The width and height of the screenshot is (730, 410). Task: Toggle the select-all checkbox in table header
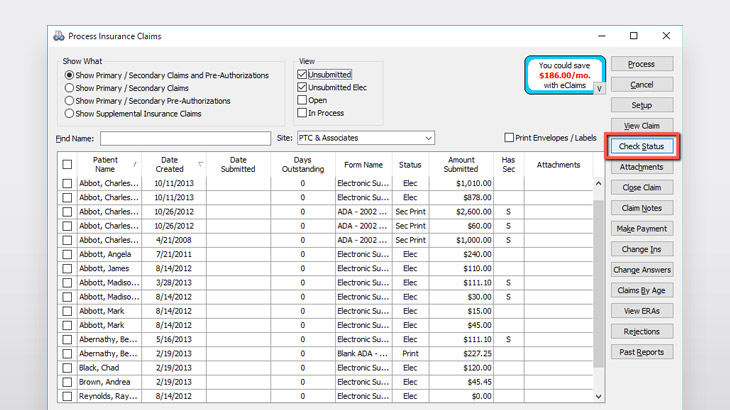pyautogui.click(x=67, y=164)
